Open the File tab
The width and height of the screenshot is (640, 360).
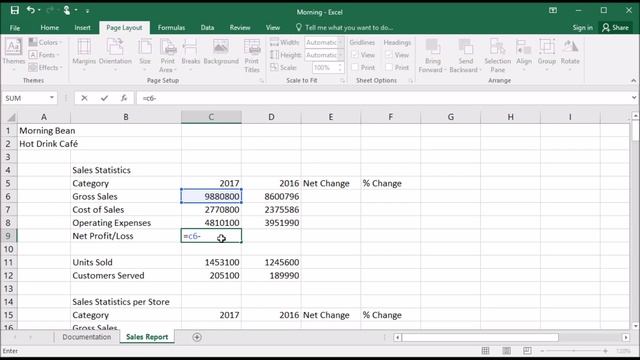(15, 28)
